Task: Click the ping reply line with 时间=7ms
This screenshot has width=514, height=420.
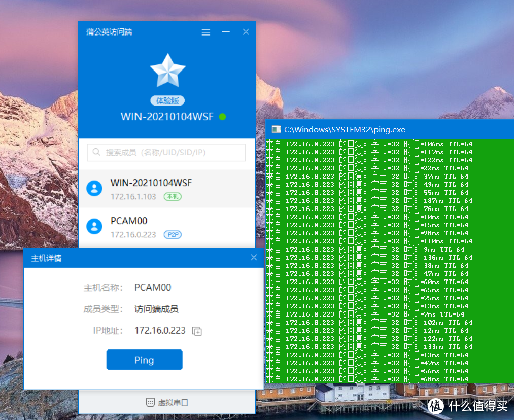Action: [x=365, y=314]
